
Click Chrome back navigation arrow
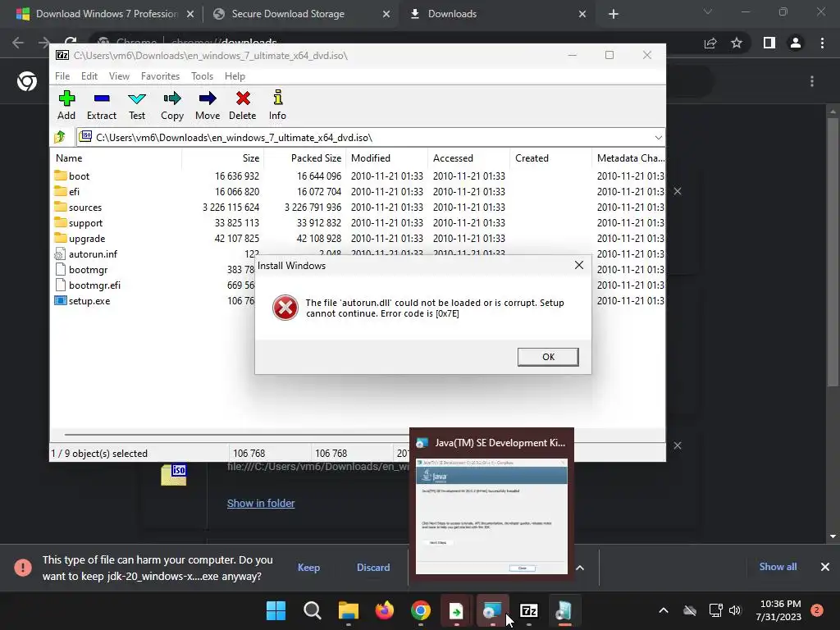coord(18,43)
